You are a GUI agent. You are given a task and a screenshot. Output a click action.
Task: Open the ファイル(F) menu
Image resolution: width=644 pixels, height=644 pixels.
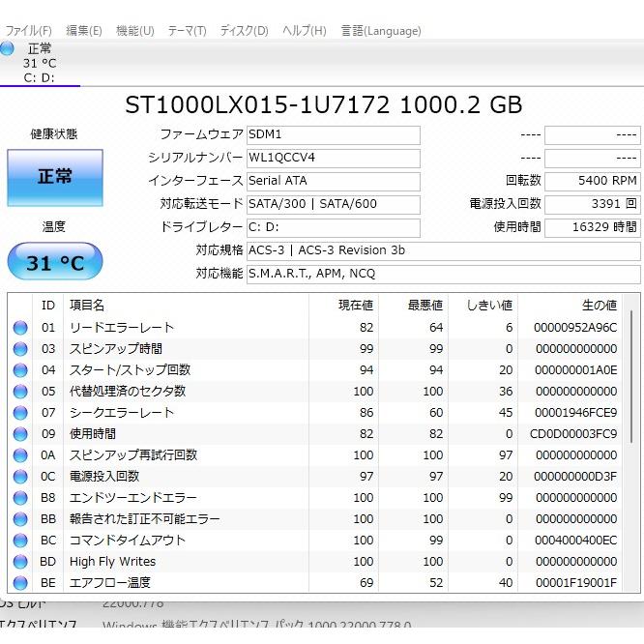coord(28,31)
